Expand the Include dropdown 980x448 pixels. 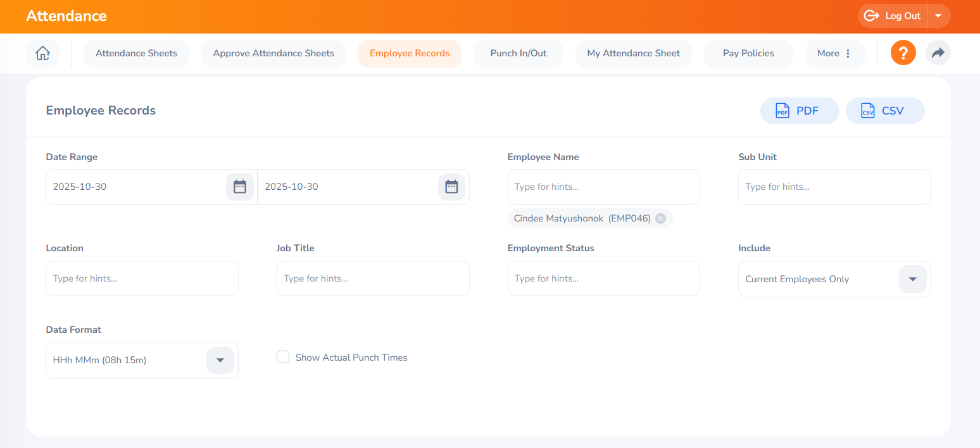pos(912,279)
